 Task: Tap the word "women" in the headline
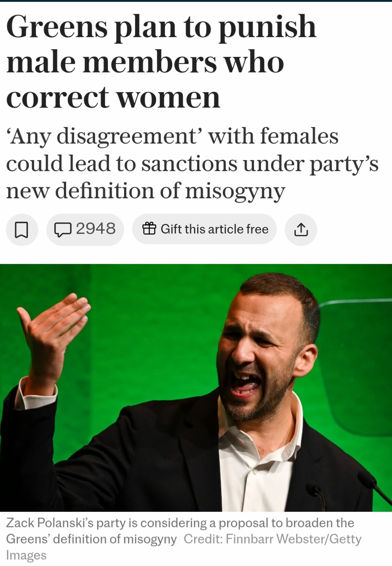[168, 98]
